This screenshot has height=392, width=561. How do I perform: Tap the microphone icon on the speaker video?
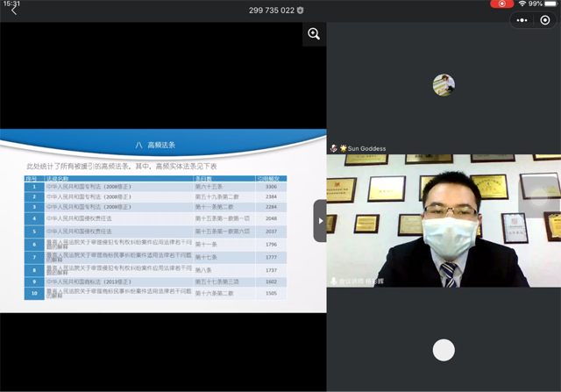click(x=334, y=281)
